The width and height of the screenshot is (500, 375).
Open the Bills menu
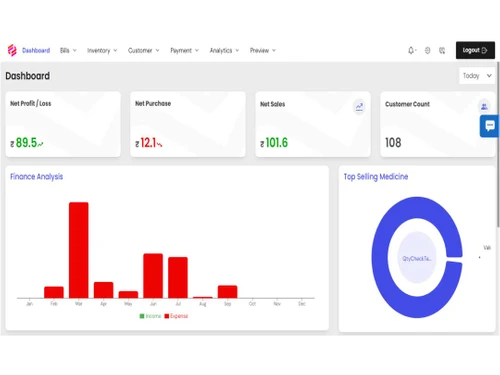point(68,50)
